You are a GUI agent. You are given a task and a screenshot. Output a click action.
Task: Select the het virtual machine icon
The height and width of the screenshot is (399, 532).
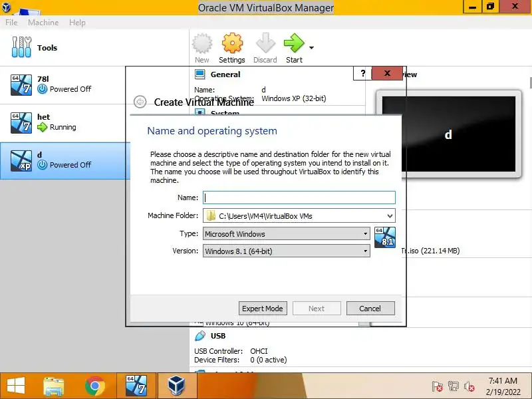21,123
